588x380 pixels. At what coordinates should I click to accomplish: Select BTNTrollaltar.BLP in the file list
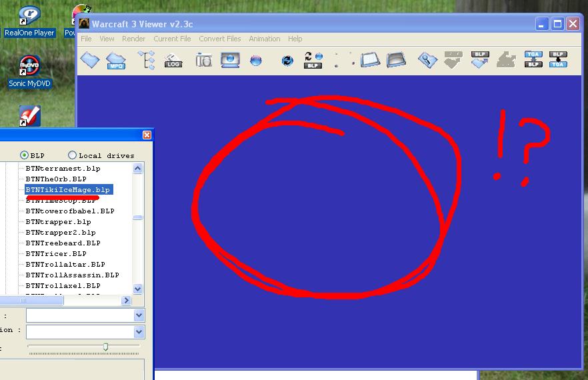pos(65,265)
